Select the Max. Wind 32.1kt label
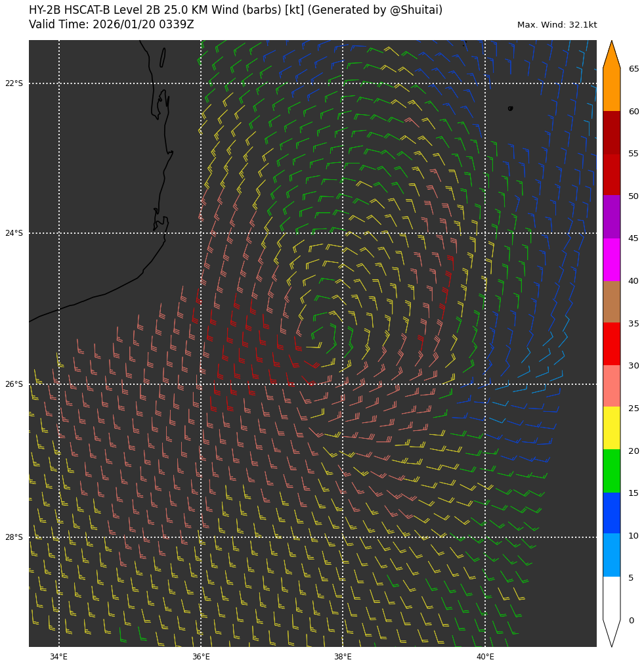Image resolution: width=644 pixels, height=666 pixels. (x=557, y=25)
